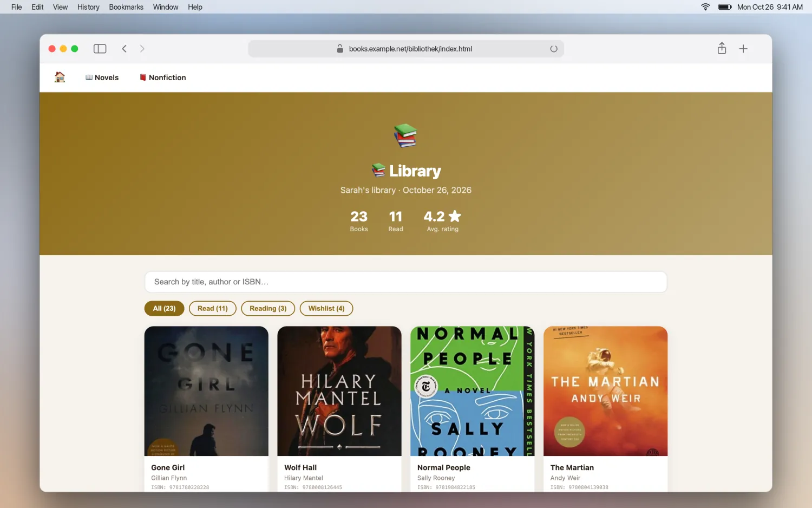Select the All (23) filter
The image size is (812, 508).
click(x=164, y=308)
